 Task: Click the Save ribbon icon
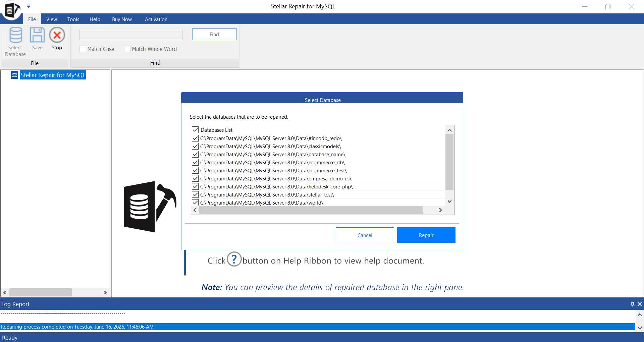[37, 39]
